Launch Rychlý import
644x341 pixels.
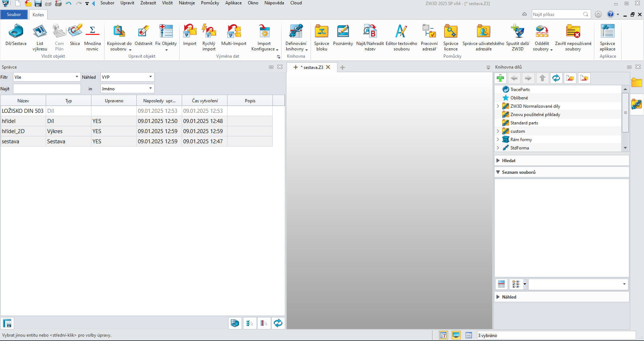pyautogui.click(x=209, y=37)
